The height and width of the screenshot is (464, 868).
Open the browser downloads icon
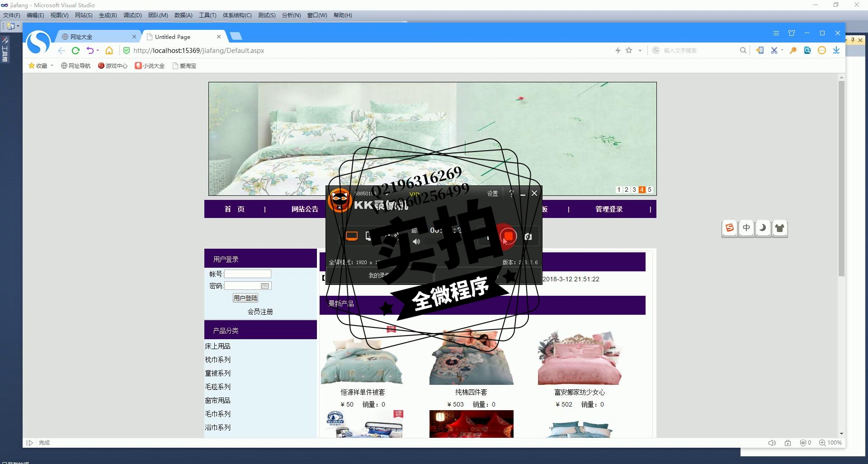836,50
